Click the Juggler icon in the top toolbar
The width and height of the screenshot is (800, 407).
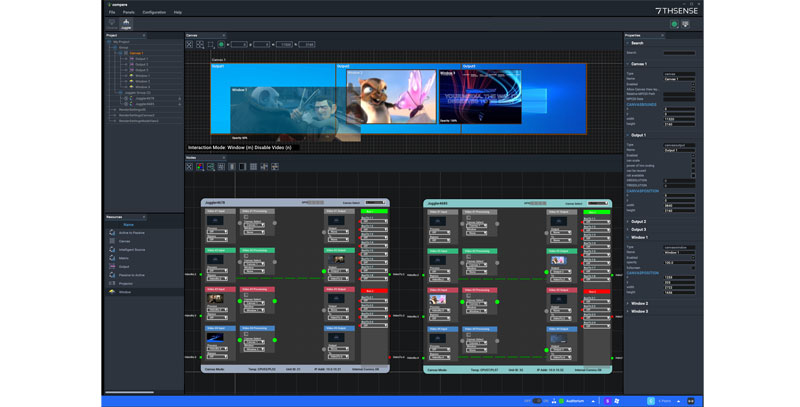tap(126, 23)
